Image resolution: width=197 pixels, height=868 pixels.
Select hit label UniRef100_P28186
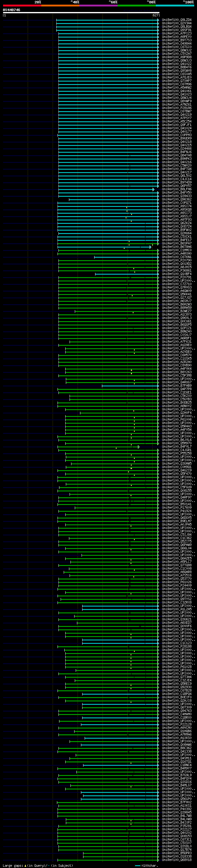[177, 108]
